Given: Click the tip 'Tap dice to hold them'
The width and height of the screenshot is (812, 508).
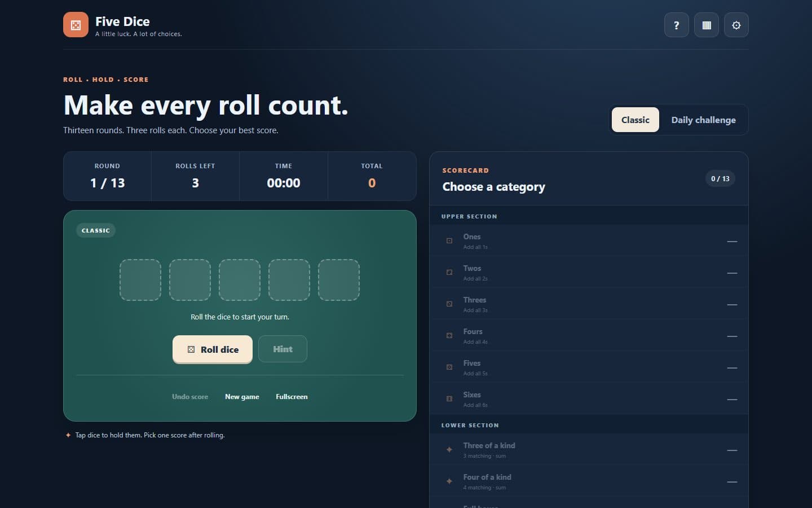Looking at the screenshot, I should pos(108,435).
